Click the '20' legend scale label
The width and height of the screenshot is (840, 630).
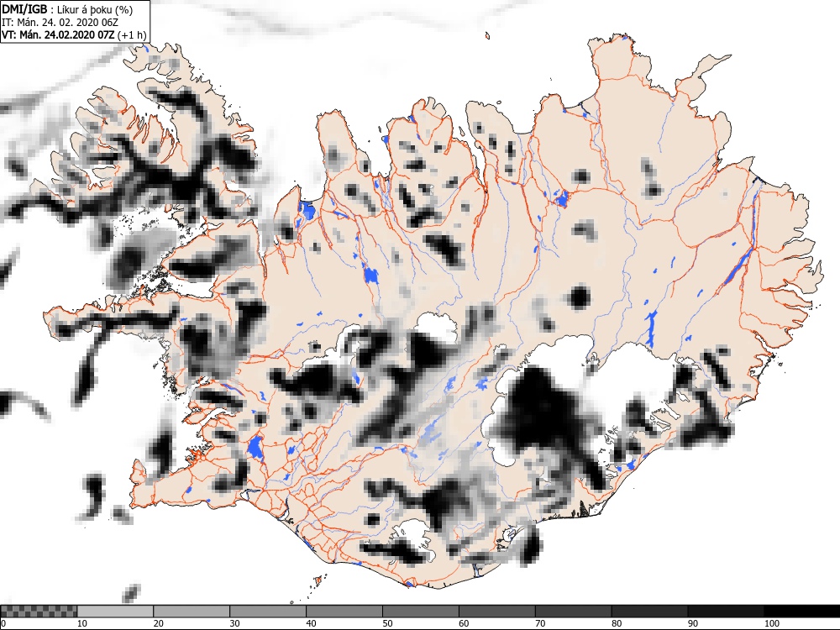pos(159,623)
